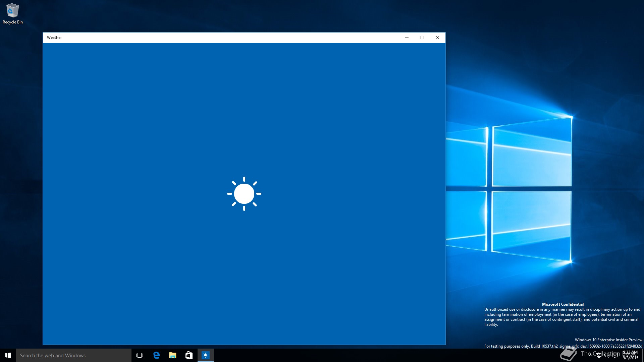
Task: Open the Action Center notifications icon
Action: [x=615, y=355]
